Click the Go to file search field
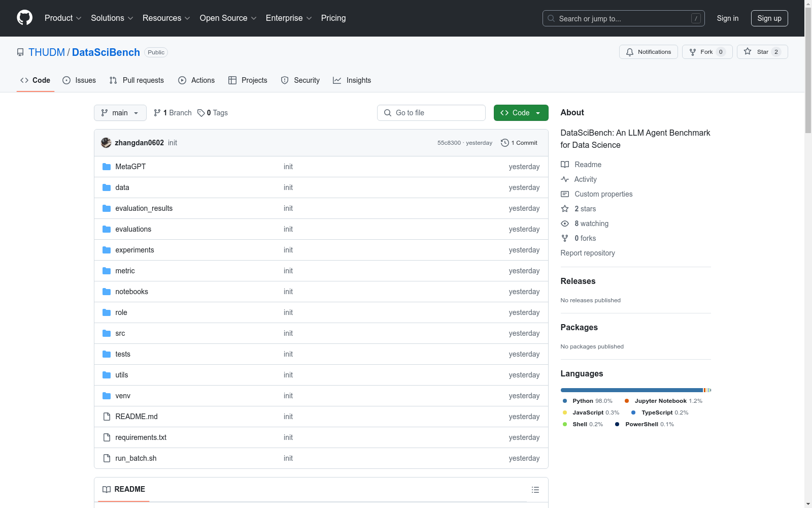Viewport: 812px width, 508px height. click(x=431, y=113)
